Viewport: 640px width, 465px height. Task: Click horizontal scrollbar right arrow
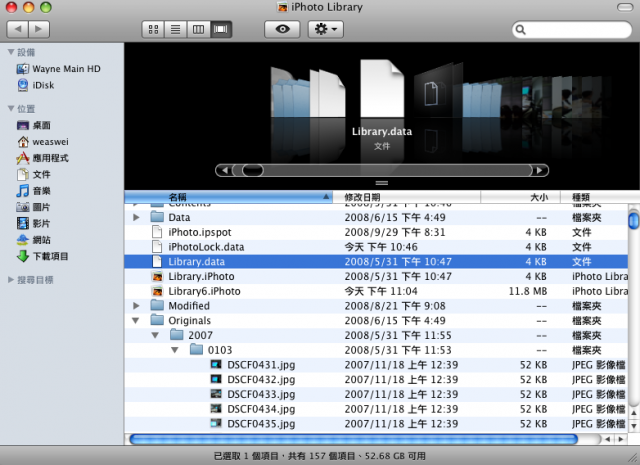coord(621,439)
